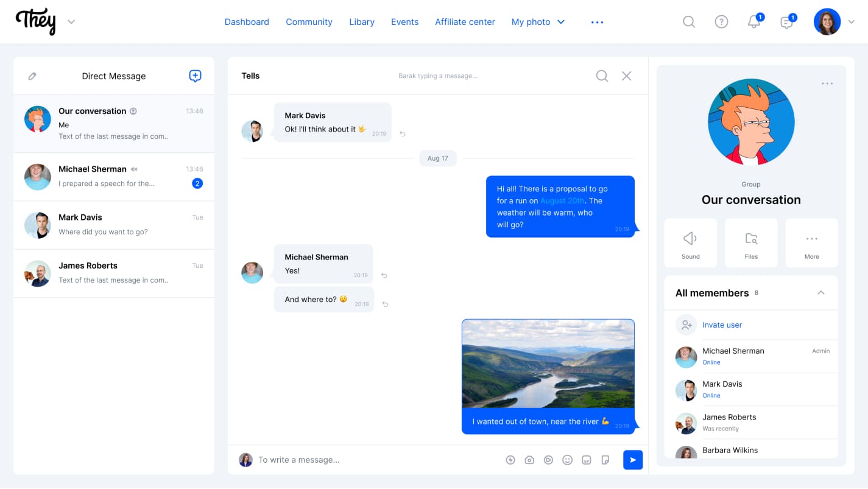Collapse the All members list
The height and width of the screenshot is (489, 868).
[820, 293]
